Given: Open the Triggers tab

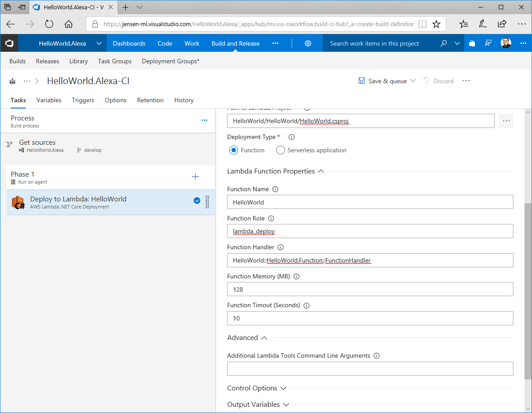Looking at the screenshot, I should (83, 100).
